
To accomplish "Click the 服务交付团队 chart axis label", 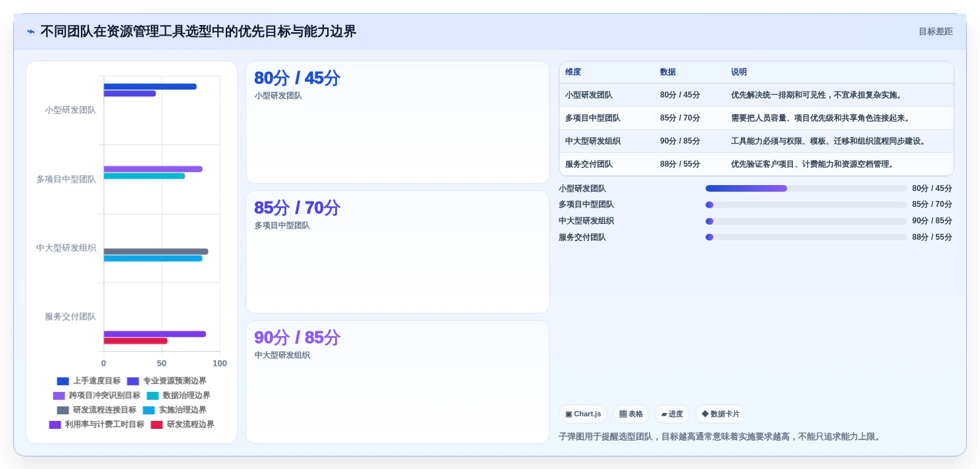I will [x=70, y=317].
